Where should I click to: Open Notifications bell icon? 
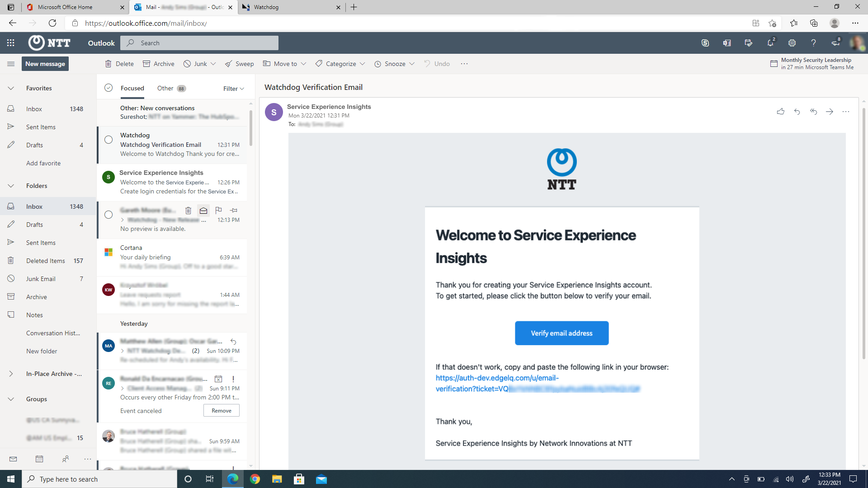tap(770, 43)
